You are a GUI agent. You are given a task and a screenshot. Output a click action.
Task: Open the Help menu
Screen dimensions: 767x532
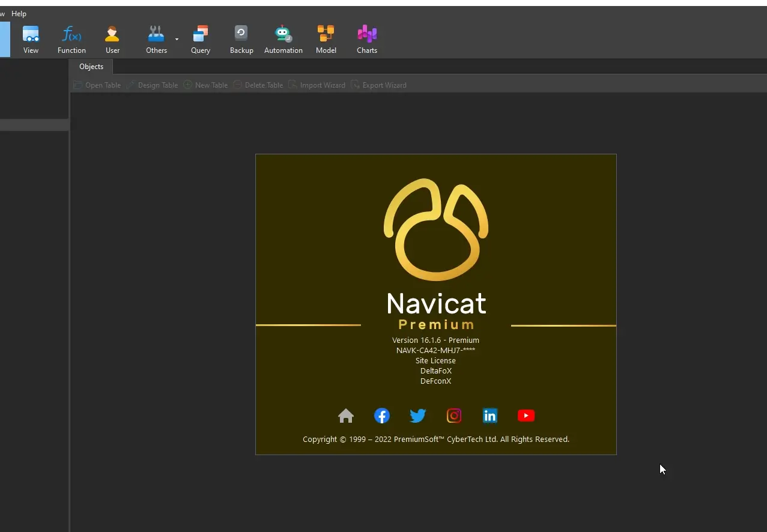point(19,13)
